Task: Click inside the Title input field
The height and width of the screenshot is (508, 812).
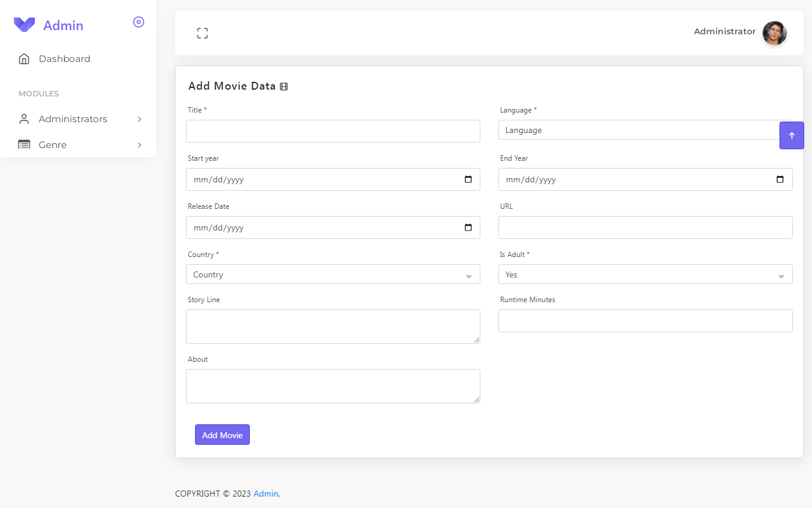Action: pyautogui.click(x=333, y=131)
